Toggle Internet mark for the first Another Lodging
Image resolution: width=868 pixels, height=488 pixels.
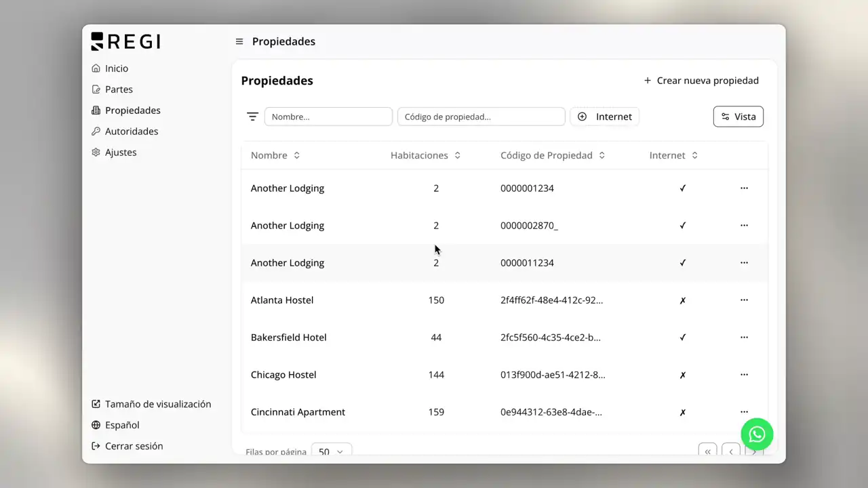[682, 188]
